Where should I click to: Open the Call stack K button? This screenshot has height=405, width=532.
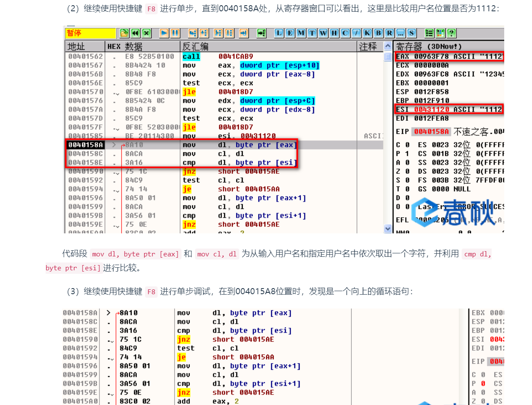tap(367, 33)
